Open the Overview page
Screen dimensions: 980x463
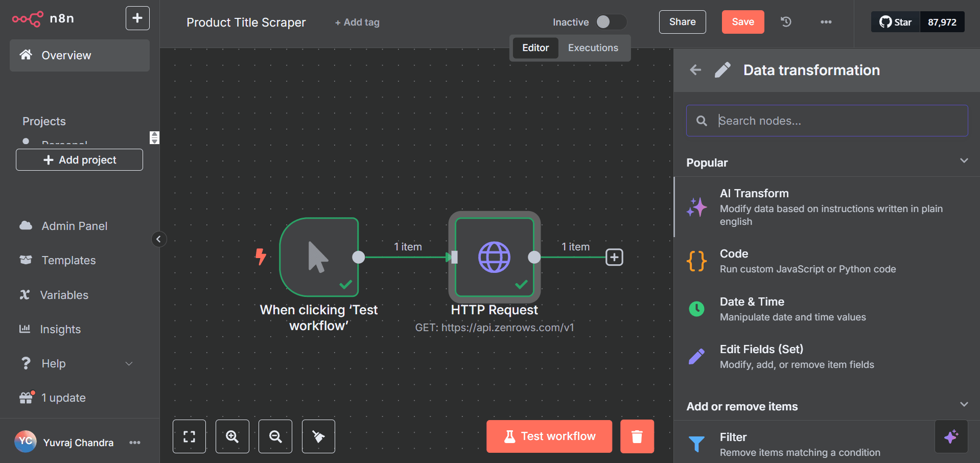click(x=80, y=55)
